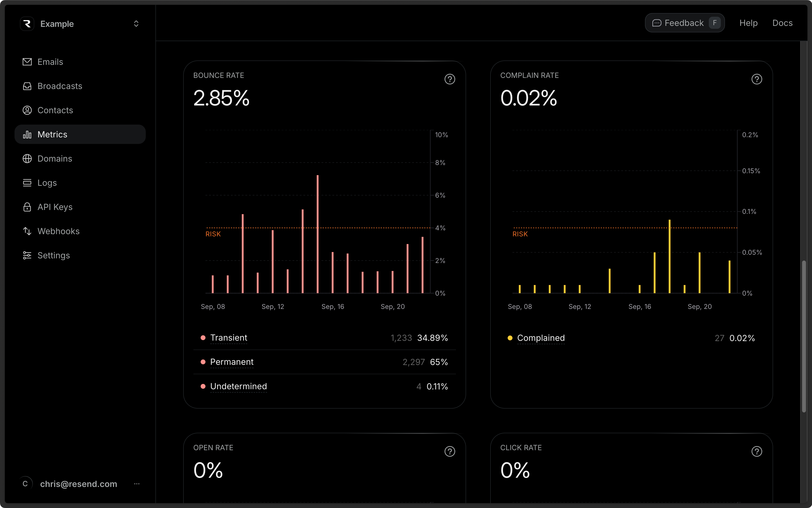Click the Feedback button
This screenshot has height=508, width=812.
coord(684,23)
